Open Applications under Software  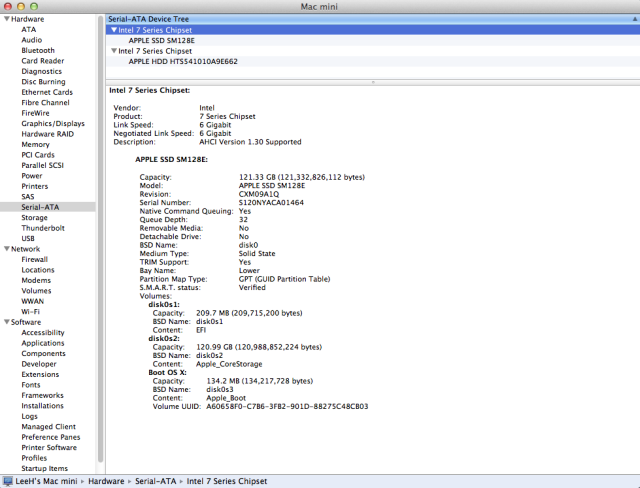tap(43, 343)
